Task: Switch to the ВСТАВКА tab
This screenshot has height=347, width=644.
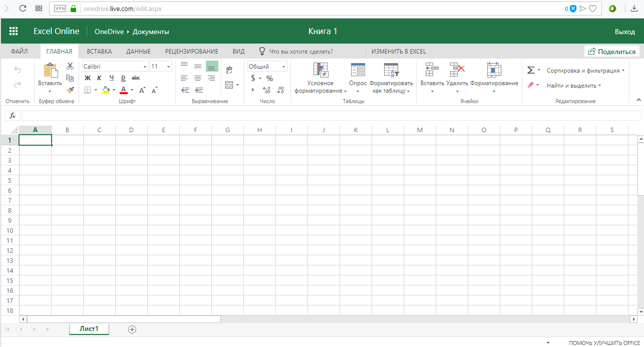Action: tap(99, 51)
